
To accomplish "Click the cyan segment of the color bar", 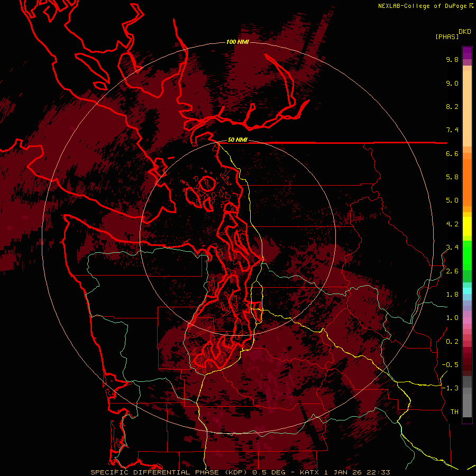I will click(x=467, y=290).
